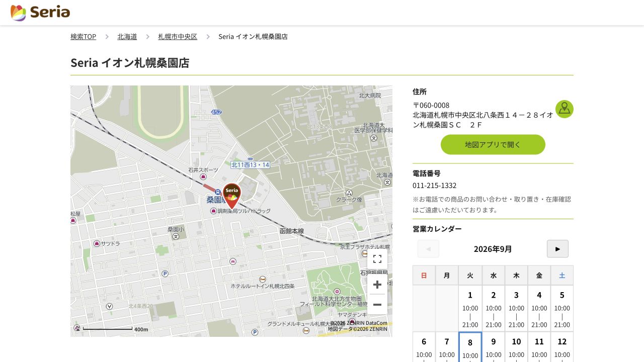Viewport: 644px width, 362px height.
Task: Zoom out on the map
Action: pos(377,305)
